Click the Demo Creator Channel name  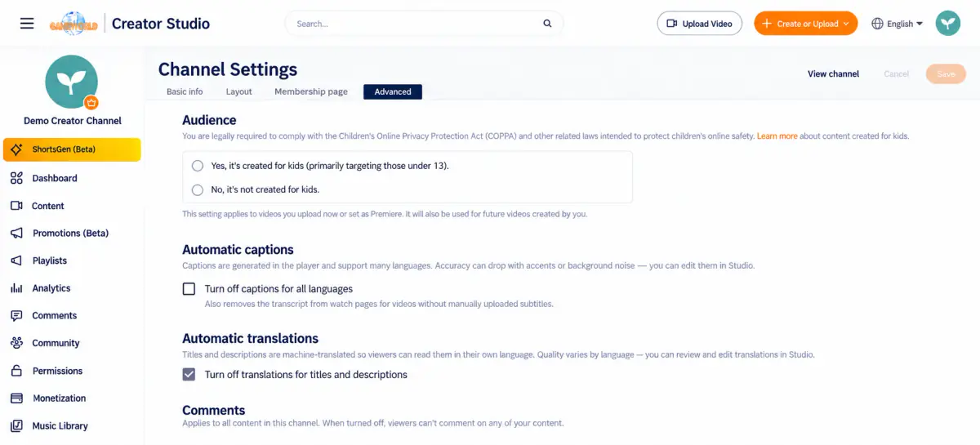click(72, 121)
